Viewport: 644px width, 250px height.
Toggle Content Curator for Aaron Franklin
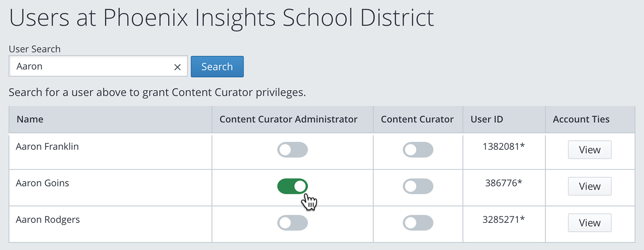click(418, 150)
